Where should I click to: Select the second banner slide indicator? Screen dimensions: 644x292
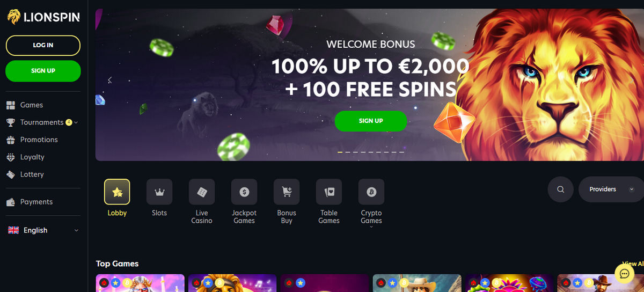tap(348, 152)
